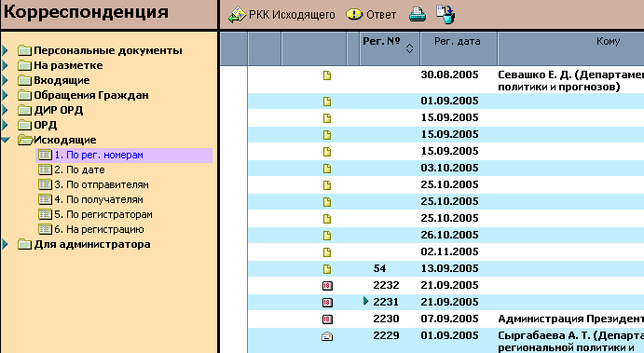Click recipient Сыргабаева А. Т.
Image resolution: width=644 pixels, height=353 pixels.
click(571, 342)
